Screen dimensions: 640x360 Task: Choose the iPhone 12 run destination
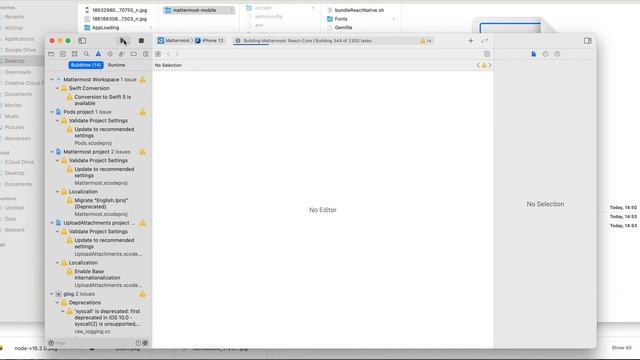tap(209, 41)
